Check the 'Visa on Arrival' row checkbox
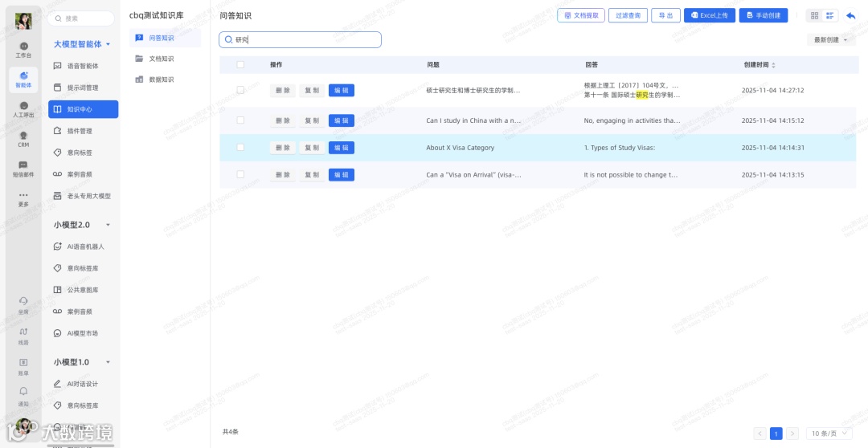Viewport: 868px width, 448px height. (x=240, y=174)
